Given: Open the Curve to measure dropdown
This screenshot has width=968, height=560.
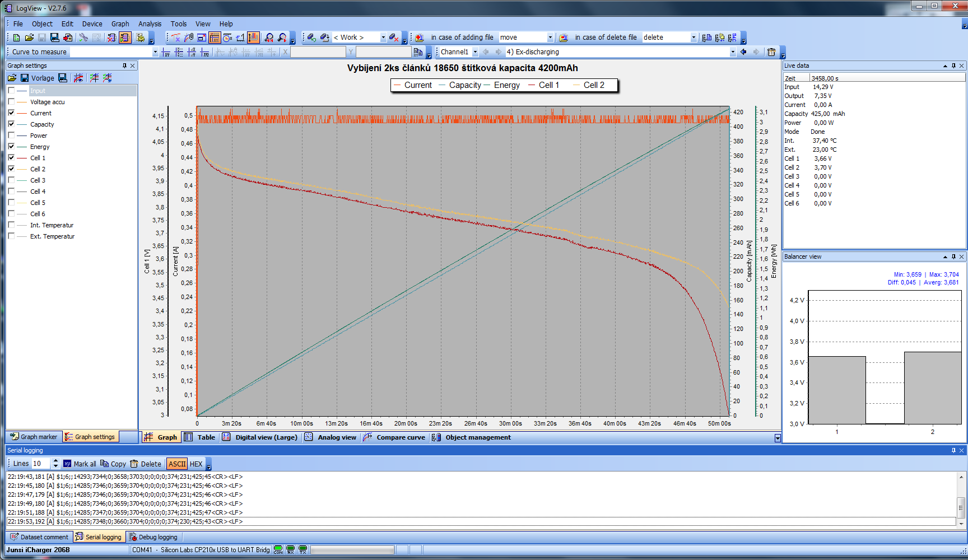Looking at the screenshot, I should point(155,52).
